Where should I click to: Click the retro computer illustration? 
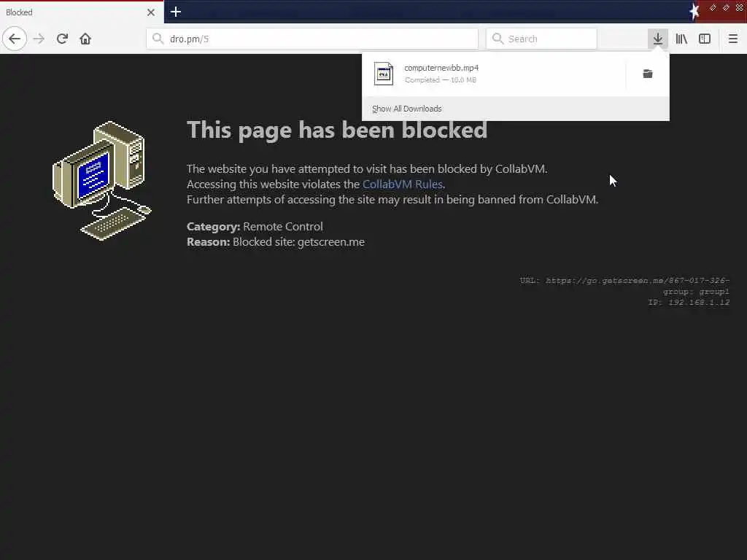tap(101, 181)
